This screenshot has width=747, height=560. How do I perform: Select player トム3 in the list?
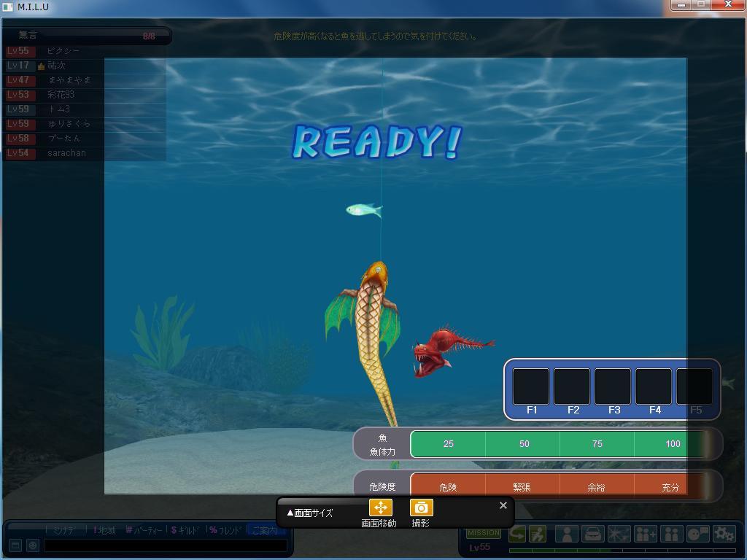click(x=85, y=109)
